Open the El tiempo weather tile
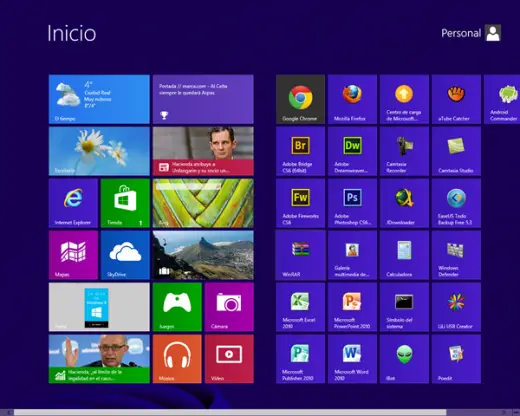 tap(99, 99)
